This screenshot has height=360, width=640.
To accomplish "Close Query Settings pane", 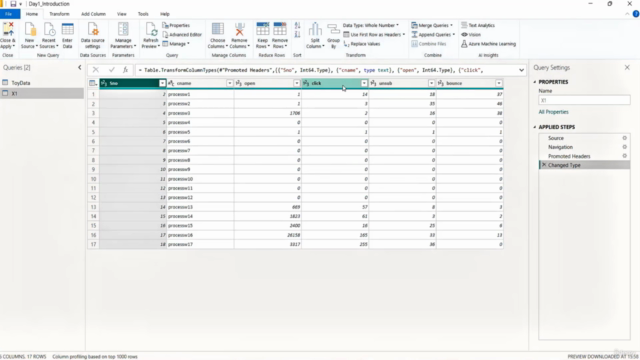I will [x=627, y=67].
